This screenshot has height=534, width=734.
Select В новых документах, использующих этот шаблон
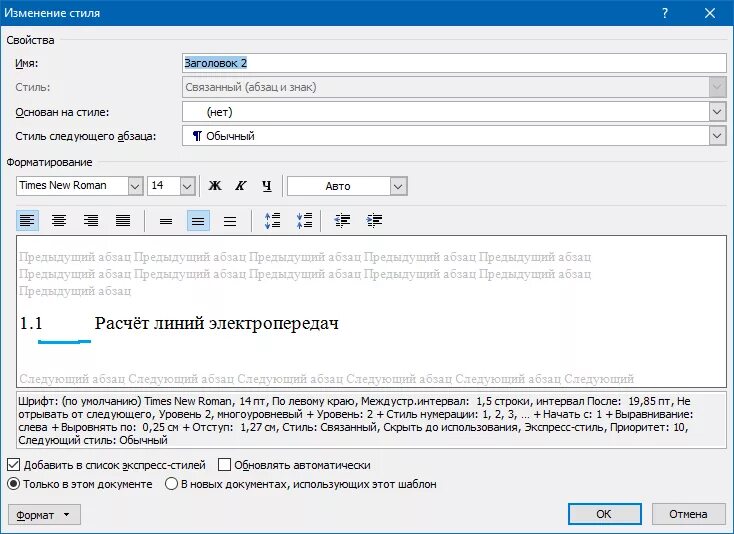pos(171,483)
